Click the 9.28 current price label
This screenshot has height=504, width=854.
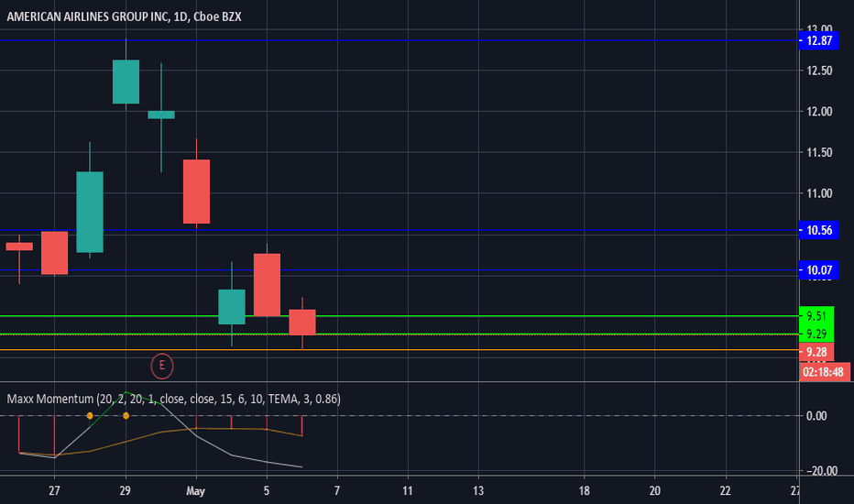816,352
